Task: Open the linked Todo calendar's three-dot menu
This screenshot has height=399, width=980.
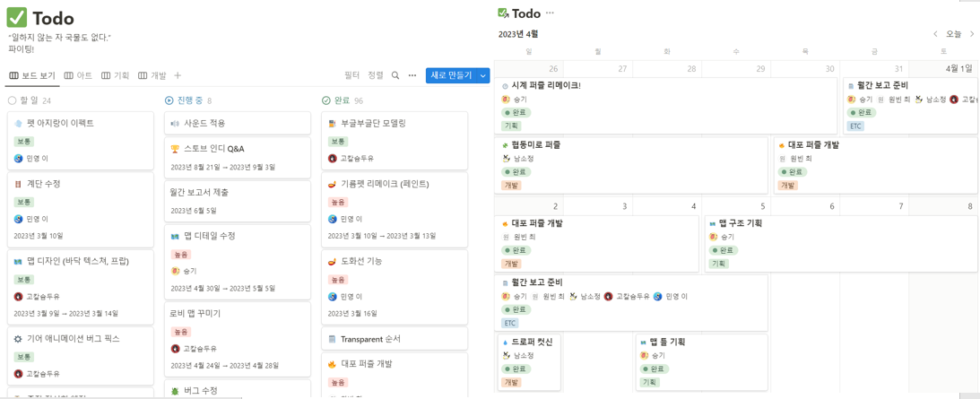Action: click(550, 13)
